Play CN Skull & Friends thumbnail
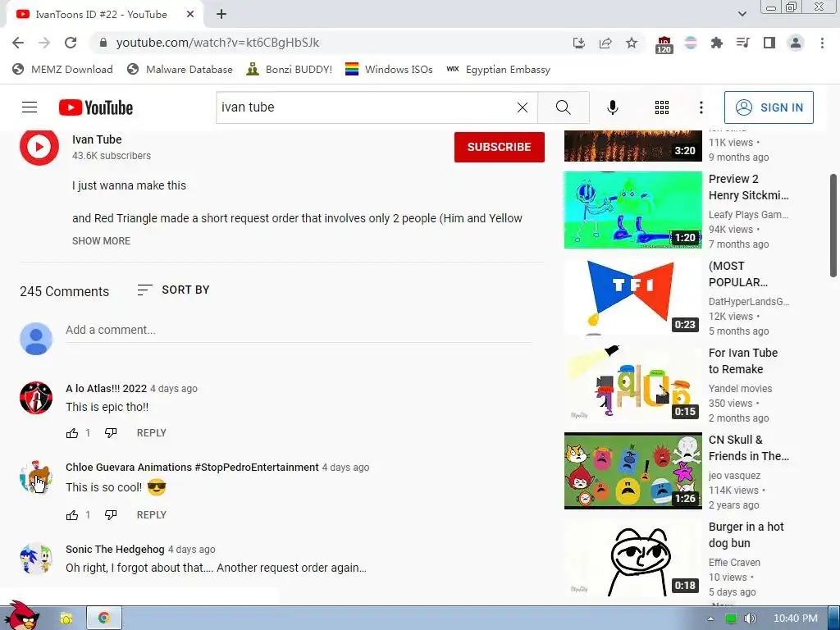Image resolution: width=840 pixels, height=630 pixels. [632, 471]
